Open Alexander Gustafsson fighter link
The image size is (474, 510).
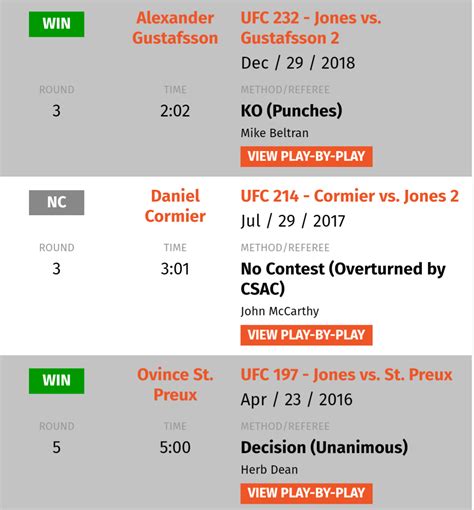coord(175,28)
